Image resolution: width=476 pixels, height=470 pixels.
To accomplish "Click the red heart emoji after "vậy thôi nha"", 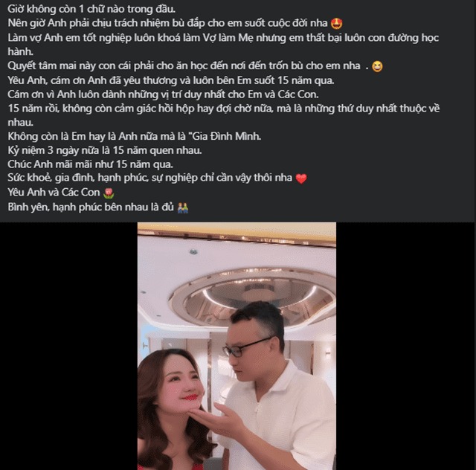I will (x=301, y=178).
